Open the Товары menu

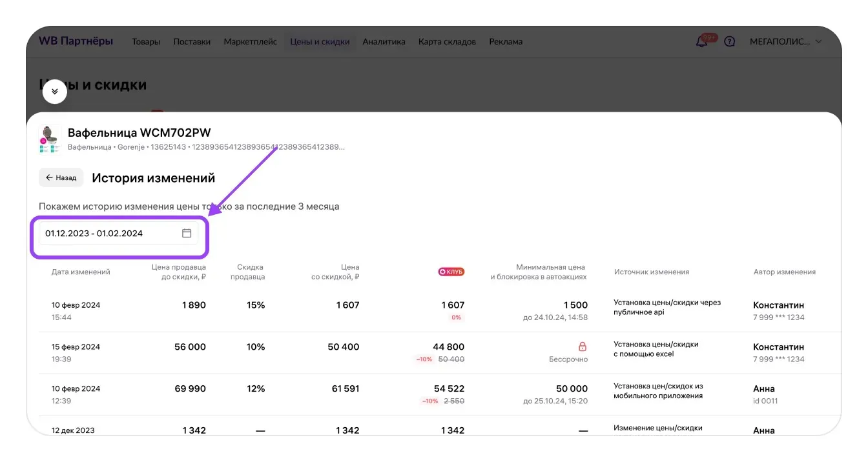point(146,42)
